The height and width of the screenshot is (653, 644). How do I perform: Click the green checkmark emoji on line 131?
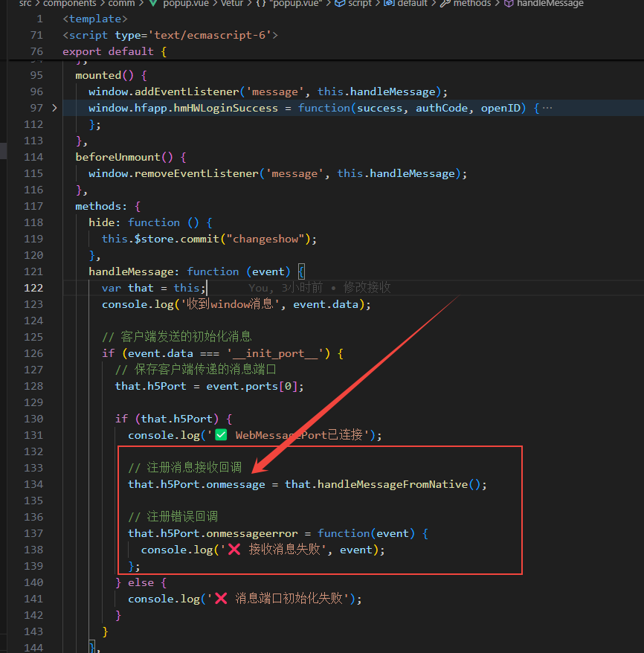point(221,435)
